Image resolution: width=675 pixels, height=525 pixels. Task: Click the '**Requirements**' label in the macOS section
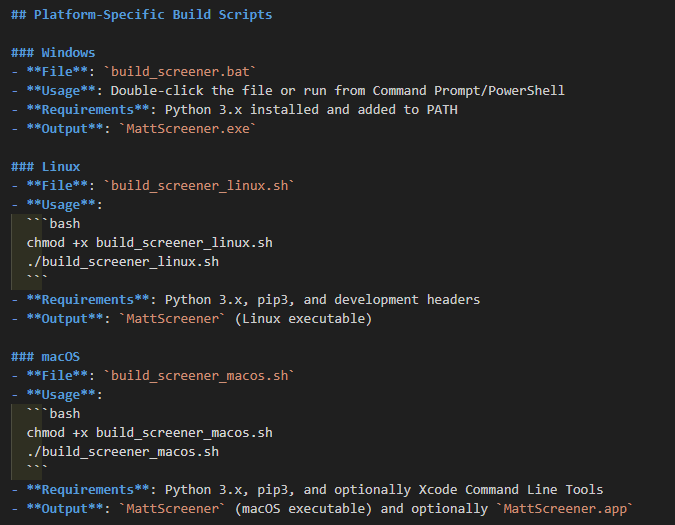pos(88,490)
